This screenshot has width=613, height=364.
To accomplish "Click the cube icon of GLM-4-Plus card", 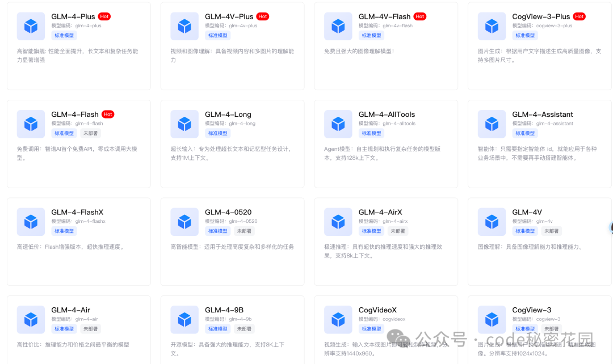I will click(31, 26).
